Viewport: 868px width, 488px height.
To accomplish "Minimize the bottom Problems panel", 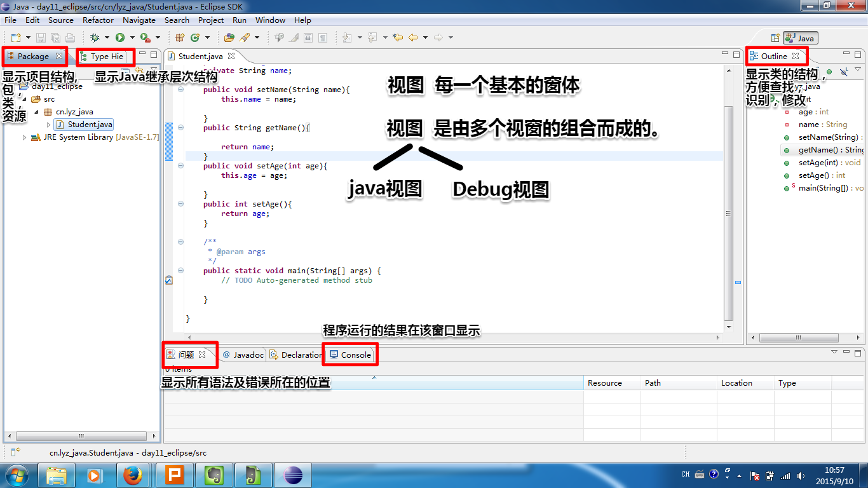I will tap(846, 351).
